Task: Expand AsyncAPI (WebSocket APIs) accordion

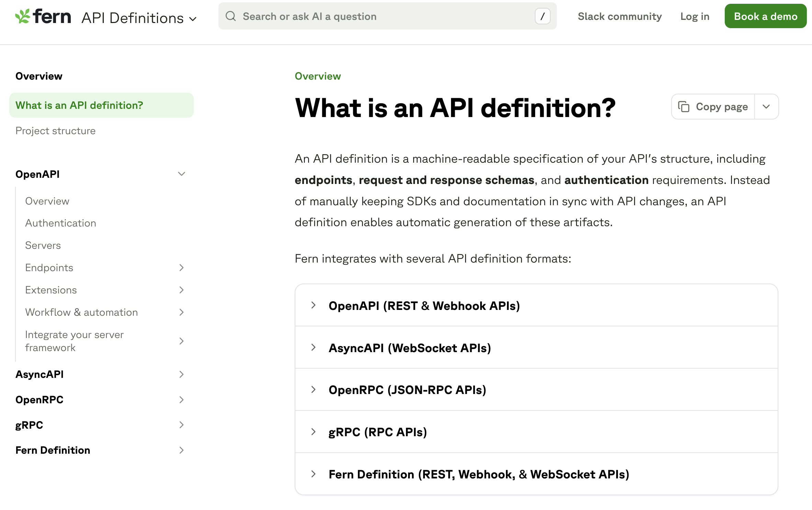Action: point(537,348)
